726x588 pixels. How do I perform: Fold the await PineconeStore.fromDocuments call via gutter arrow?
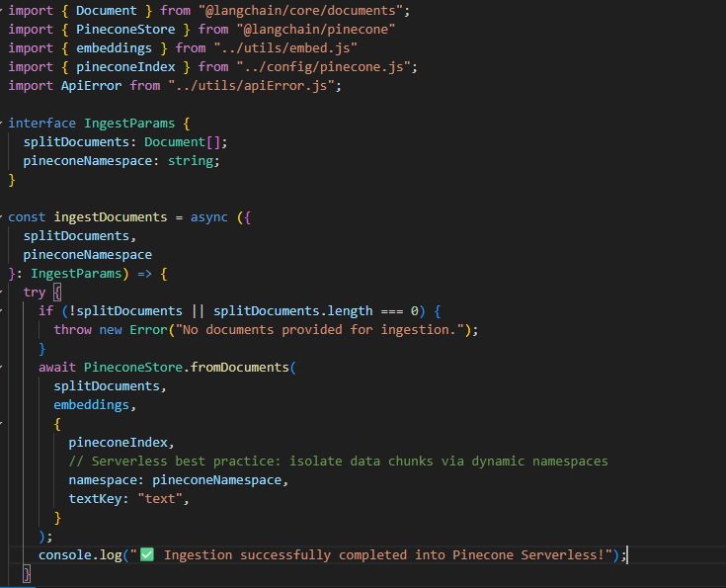click(x=1, y=367)
